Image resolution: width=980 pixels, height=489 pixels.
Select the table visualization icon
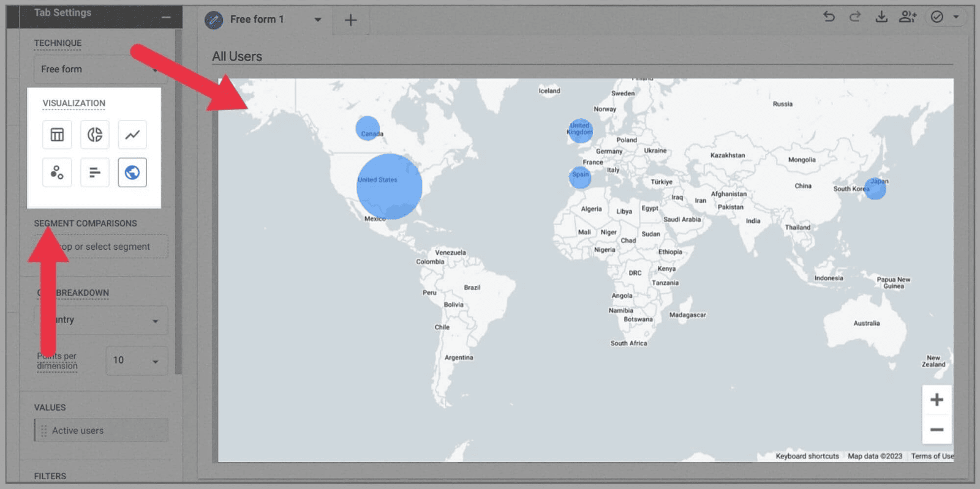point(57,135)
